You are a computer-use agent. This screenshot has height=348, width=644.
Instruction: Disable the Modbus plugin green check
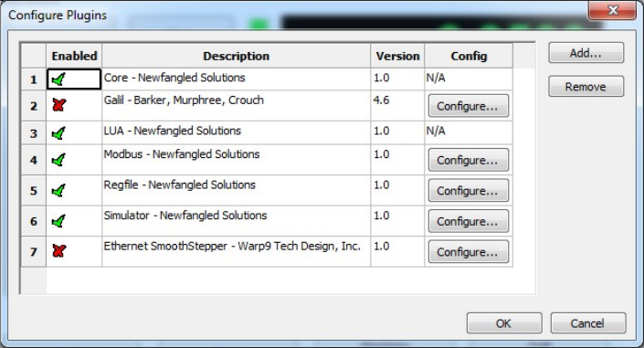pyautogui.click(x=58, y=160)
